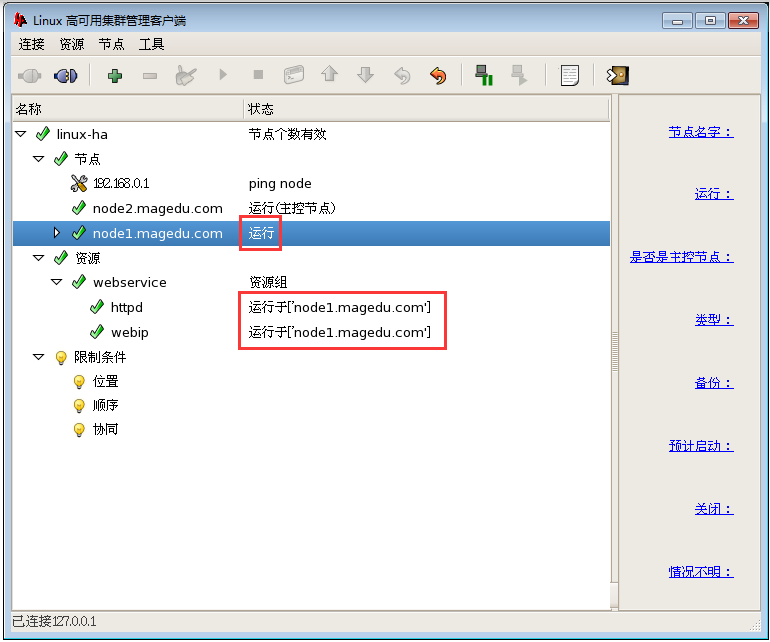The width and height of the screenshot is (770, 642).
Task: Click the 类型 link
Action: pos(714,320)
